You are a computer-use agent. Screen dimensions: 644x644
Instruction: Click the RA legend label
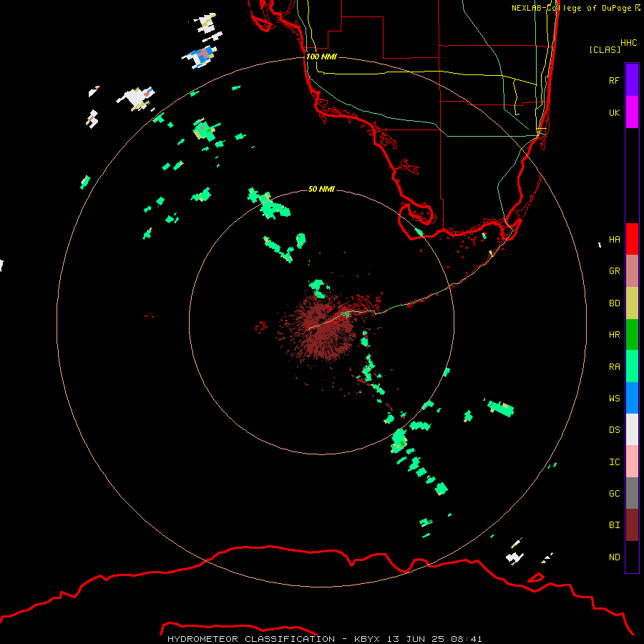pos(614,367)
